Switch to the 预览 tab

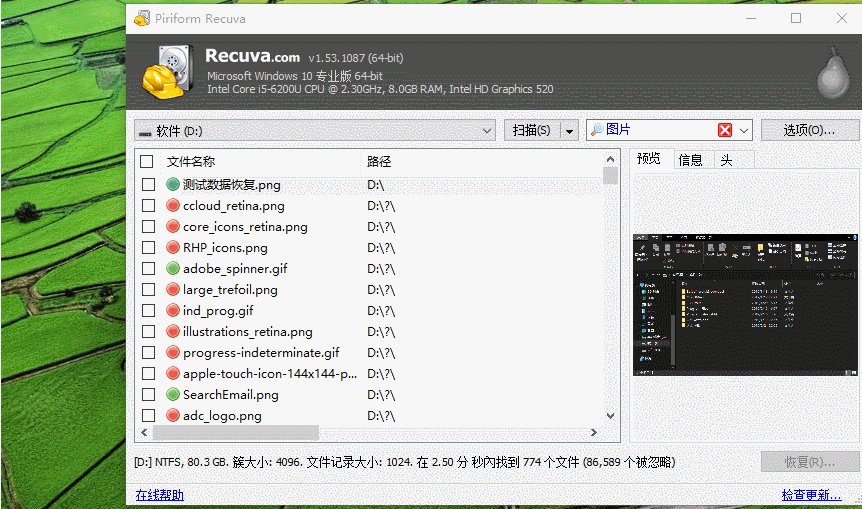click(649, 159)
